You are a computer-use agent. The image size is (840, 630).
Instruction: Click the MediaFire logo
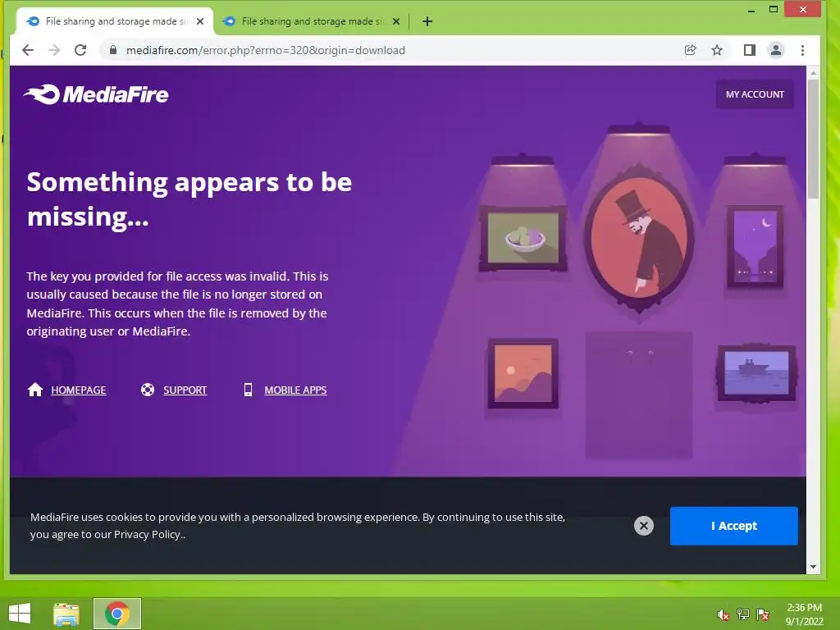click(x=96, y=94)
